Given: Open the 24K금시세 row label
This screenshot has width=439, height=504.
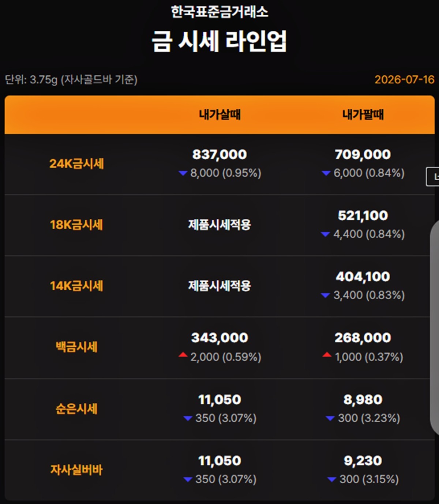Looking at the screenshot, I should tap(76, 163).
